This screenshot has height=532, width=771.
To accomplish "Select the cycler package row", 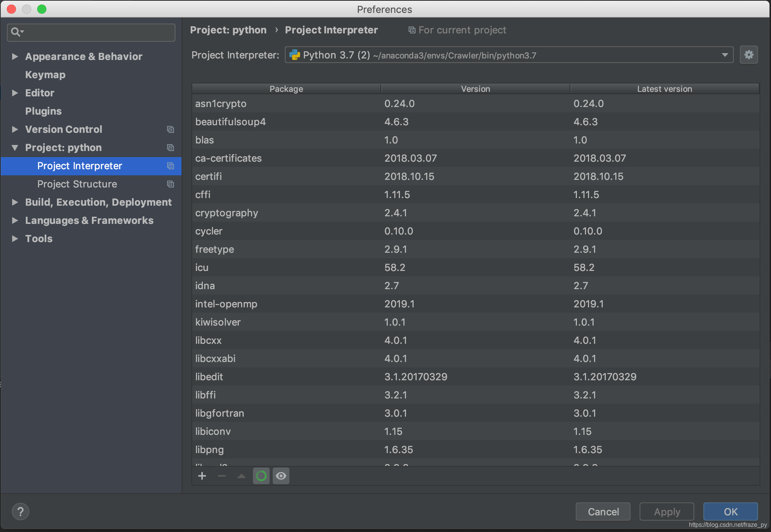I will (x=476, y=231).
